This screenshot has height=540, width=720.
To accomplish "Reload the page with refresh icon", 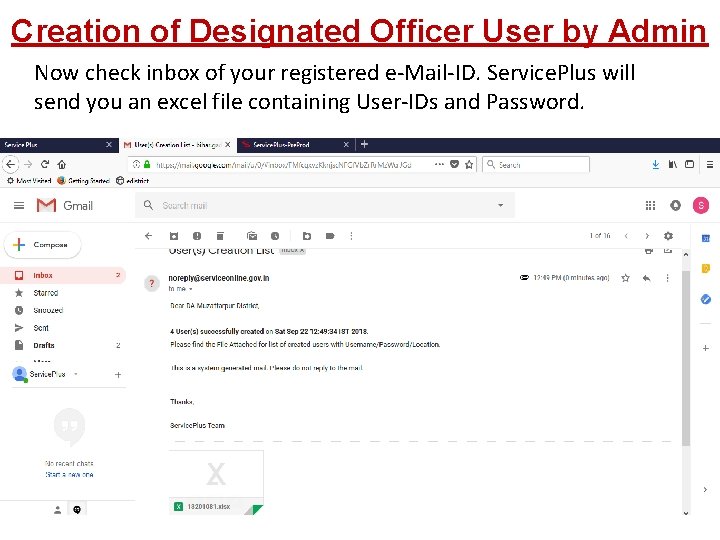I will coord(45,164).
